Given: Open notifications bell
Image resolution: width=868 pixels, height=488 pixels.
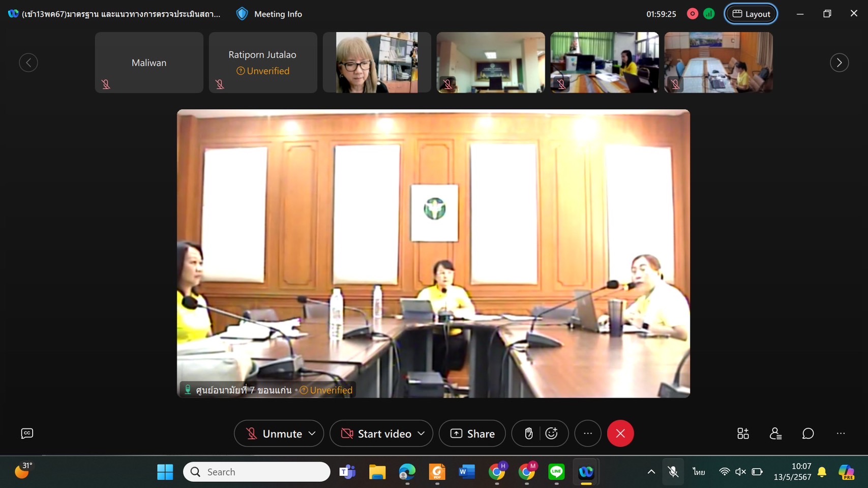Looking at the screenshot, I should click(x=822, y=472).
